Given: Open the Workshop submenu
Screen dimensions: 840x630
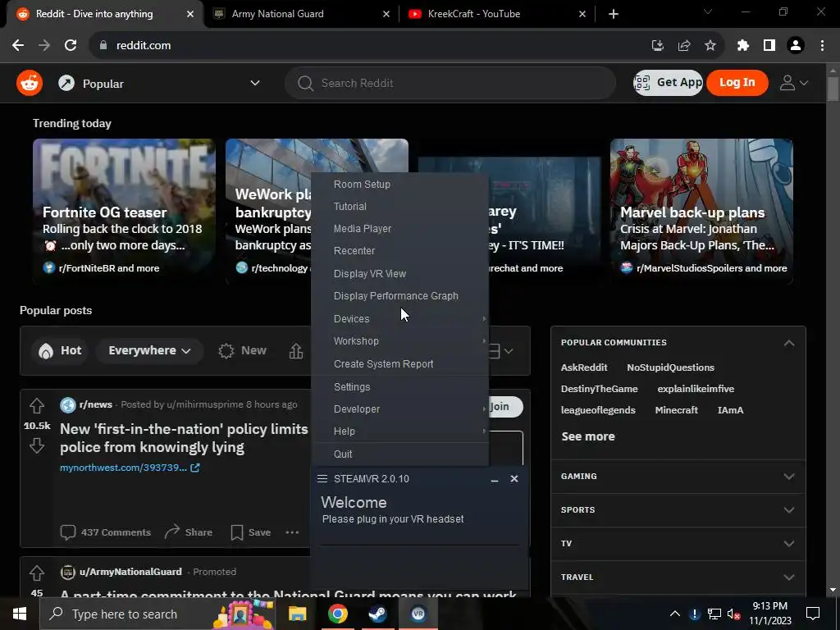Looking at the screenshot, I should pyautogui.click(x=399, y=341).
